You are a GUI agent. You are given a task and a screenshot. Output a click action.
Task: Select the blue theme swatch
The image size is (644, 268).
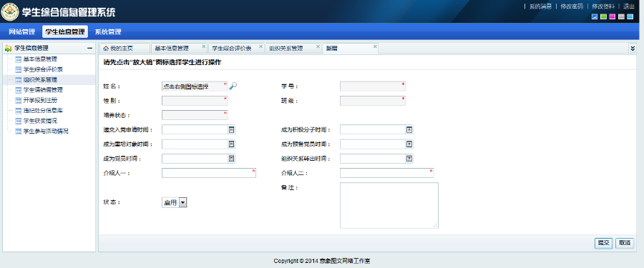click(595, 17)
